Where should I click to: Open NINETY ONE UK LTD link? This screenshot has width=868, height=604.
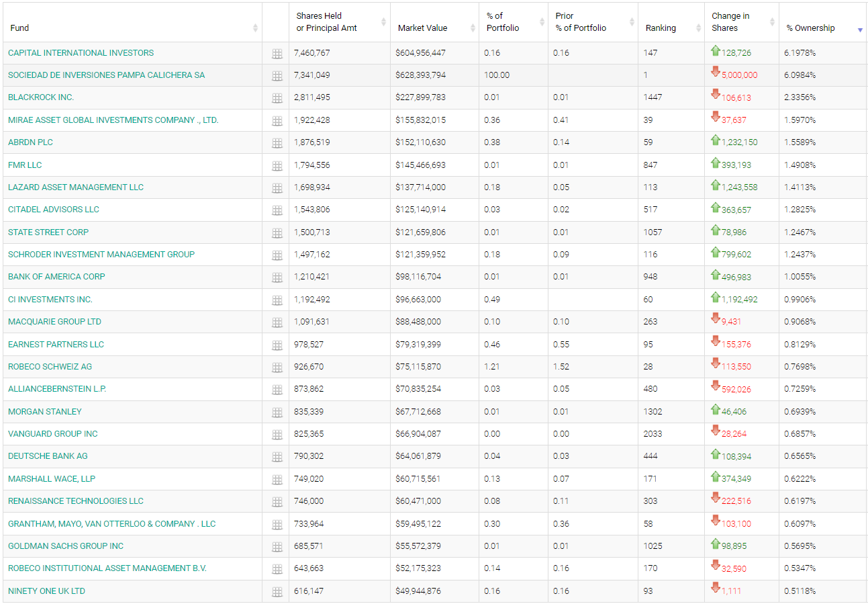point(46,591)
